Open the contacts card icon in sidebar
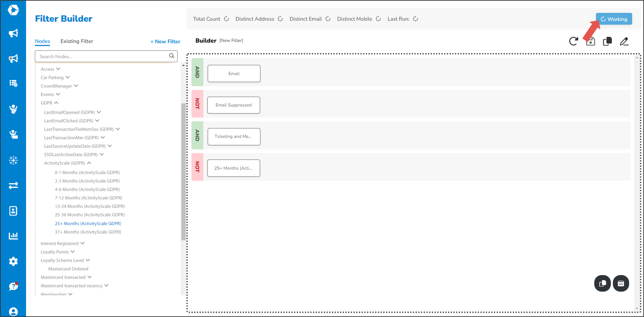Screen dimensions: 644x317 [x=13, y=211]
